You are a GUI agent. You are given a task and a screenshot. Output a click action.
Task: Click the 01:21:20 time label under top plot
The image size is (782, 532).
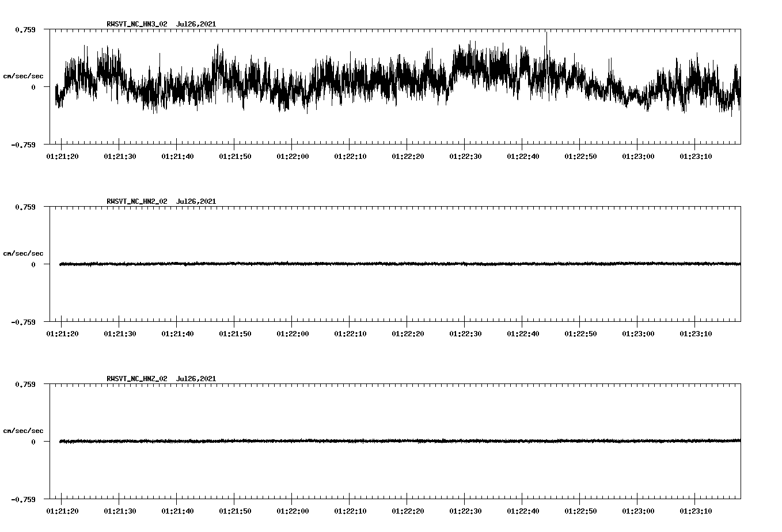63,155
